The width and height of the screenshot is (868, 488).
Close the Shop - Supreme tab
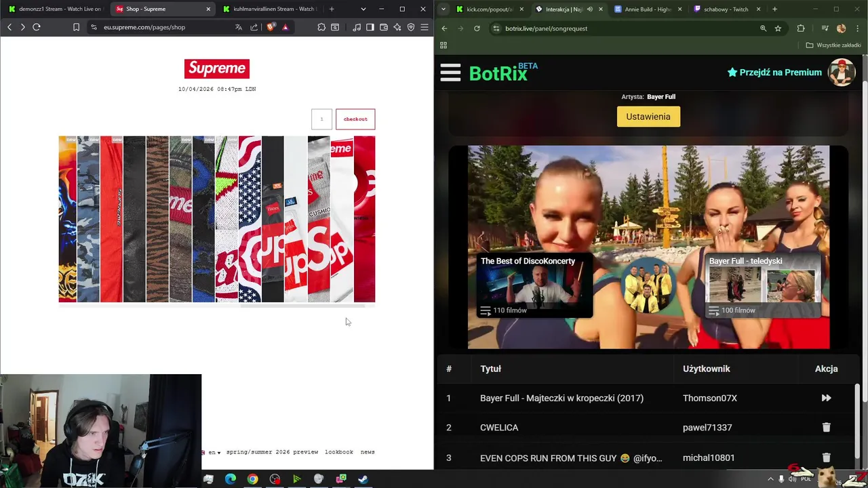208,9
